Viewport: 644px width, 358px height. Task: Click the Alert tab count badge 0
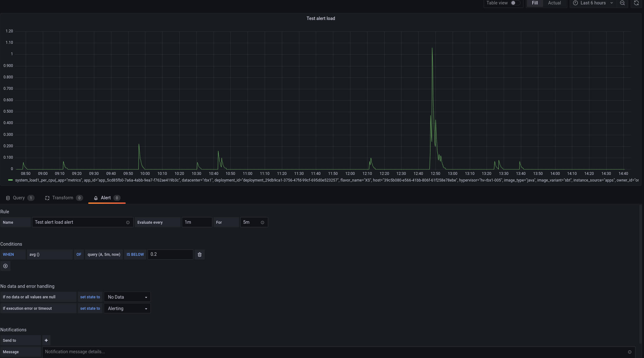point(117,198)
